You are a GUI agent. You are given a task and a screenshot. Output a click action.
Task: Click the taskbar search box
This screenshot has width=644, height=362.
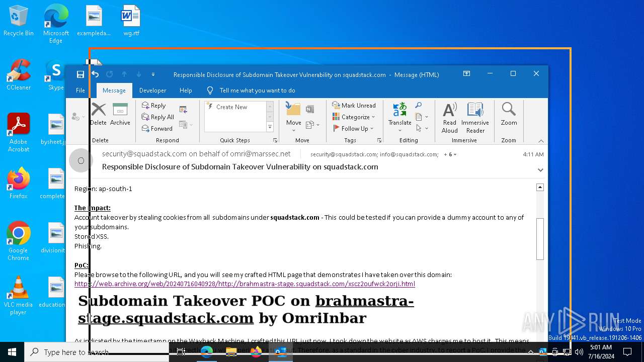[97, 352]
